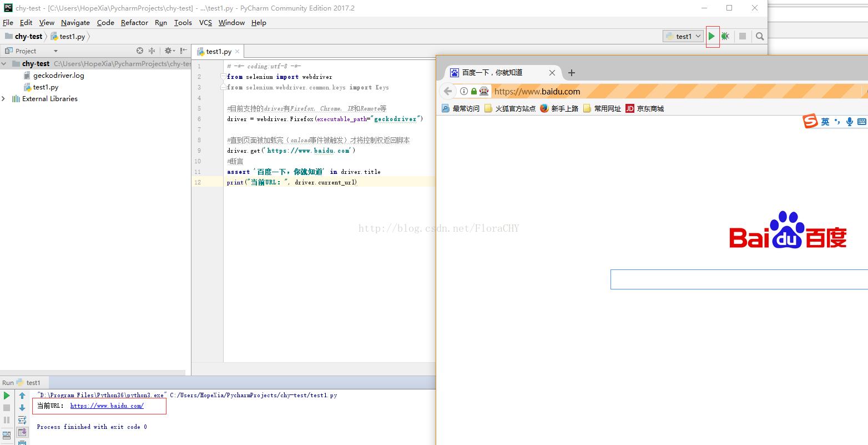Collapse the import block at line 2
The image size is (868, 445).
tap(223, 77)
